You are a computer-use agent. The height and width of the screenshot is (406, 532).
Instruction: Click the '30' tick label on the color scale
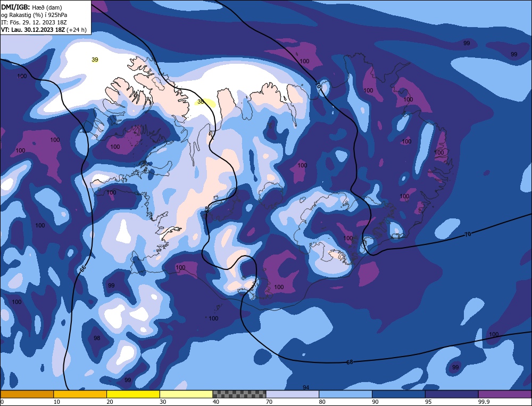coord(163,402)
